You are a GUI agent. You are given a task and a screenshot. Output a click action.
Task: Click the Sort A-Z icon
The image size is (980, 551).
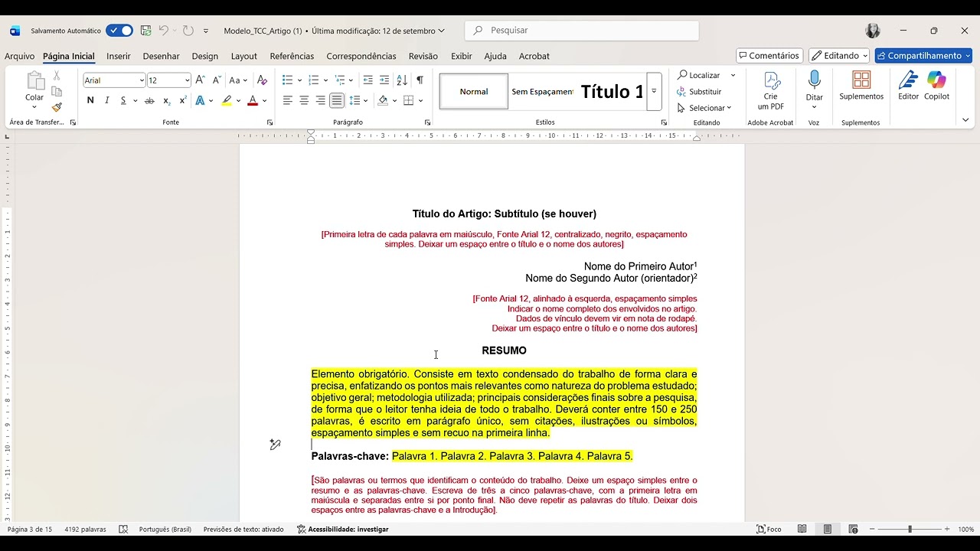click(402, 80)
